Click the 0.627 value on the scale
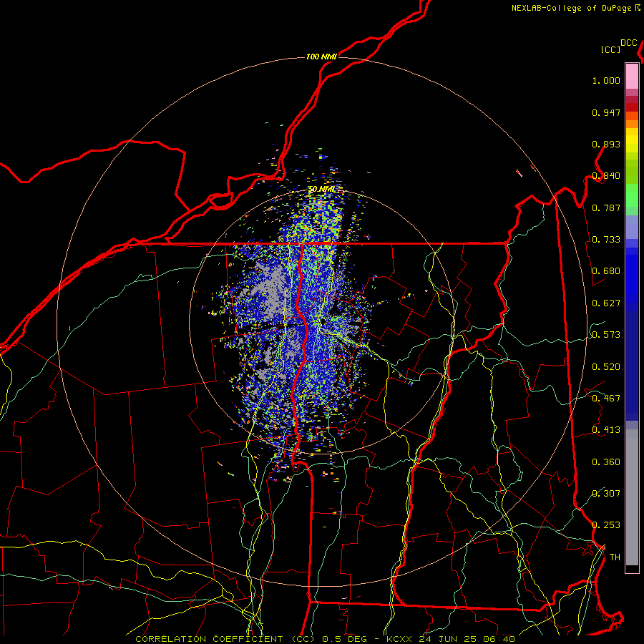 pos(606,303)
